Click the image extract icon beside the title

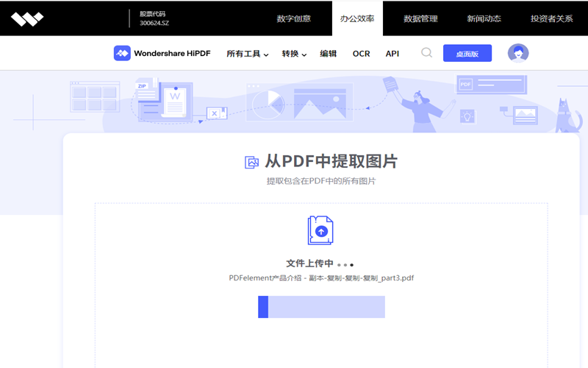pyautogui.click(x=251, y=163)
